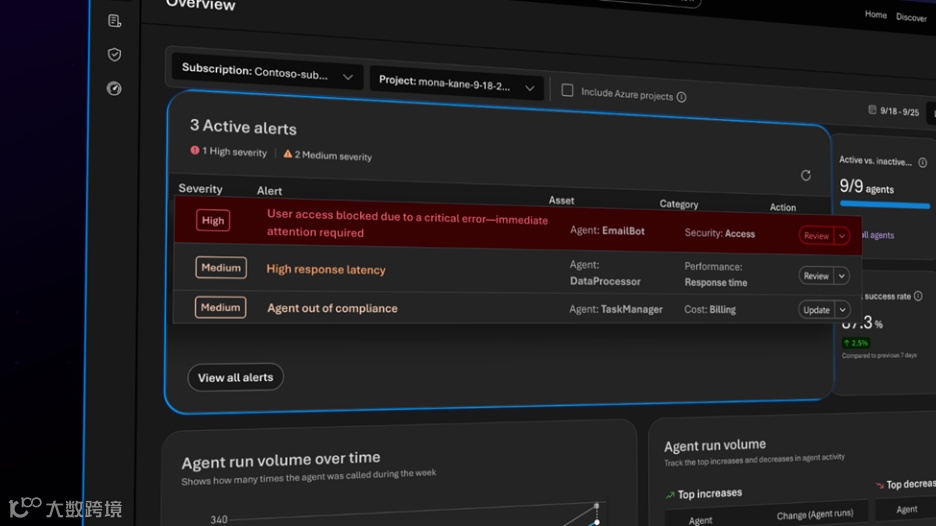
Task: Select Cost: Billing category cell
Action: coord(710,309)
